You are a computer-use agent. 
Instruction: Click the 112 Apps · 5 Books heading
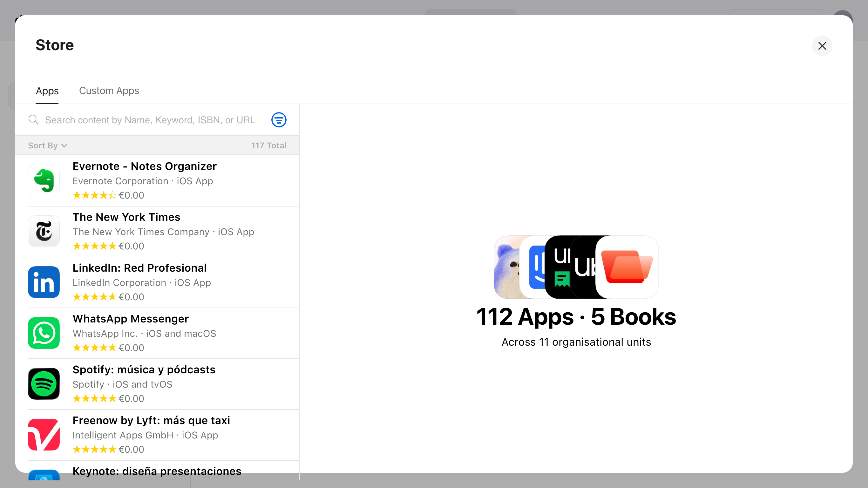[576, 317]
